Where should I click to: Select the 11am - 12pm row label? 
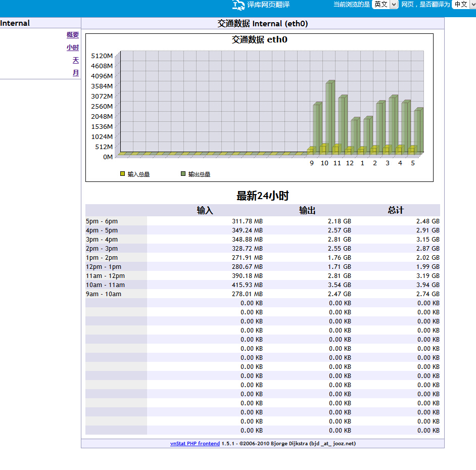pos(105,276)
